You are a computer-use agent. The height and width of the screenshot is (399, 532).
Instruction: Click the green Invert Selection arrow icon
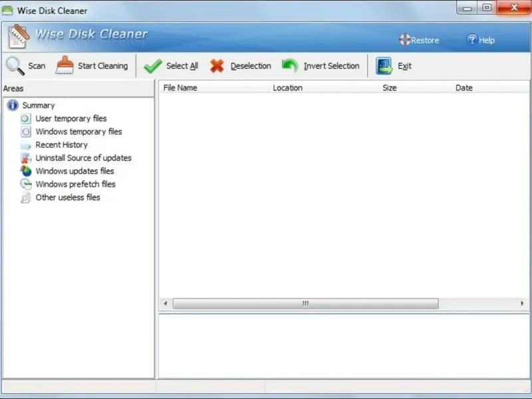point(290,65)
